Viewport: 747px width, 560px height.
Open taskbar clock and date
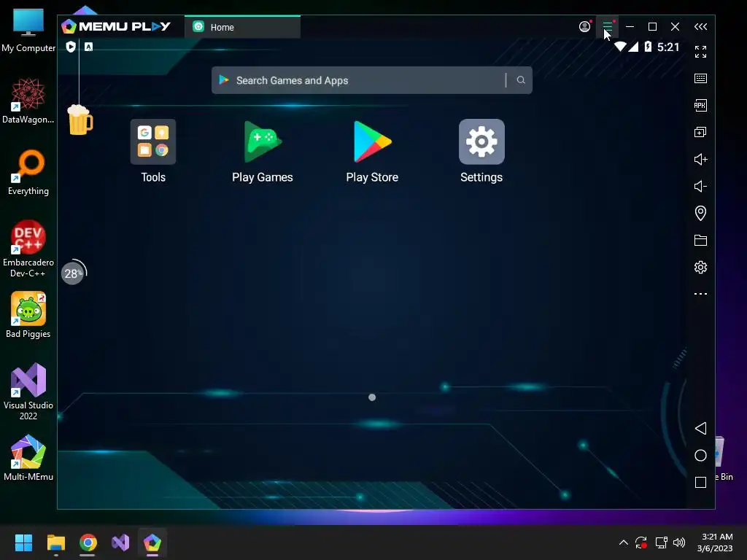click(715, 542)
